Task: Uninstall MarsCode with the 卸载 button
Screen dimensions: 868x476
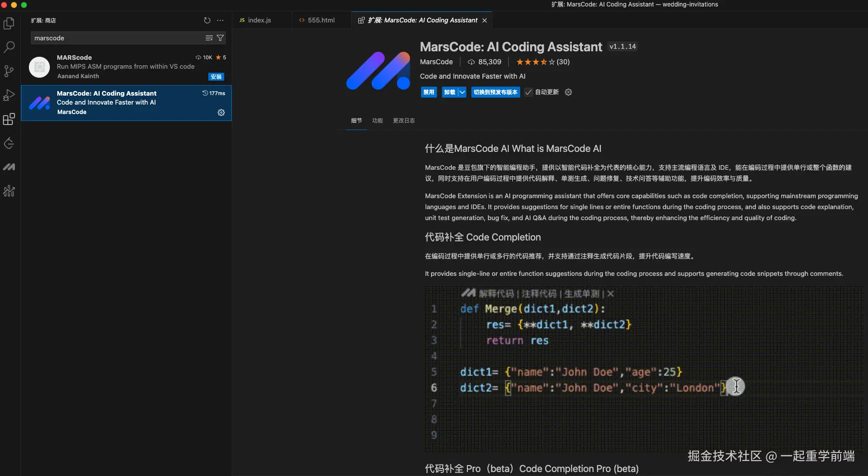Action: click(450, 92)
